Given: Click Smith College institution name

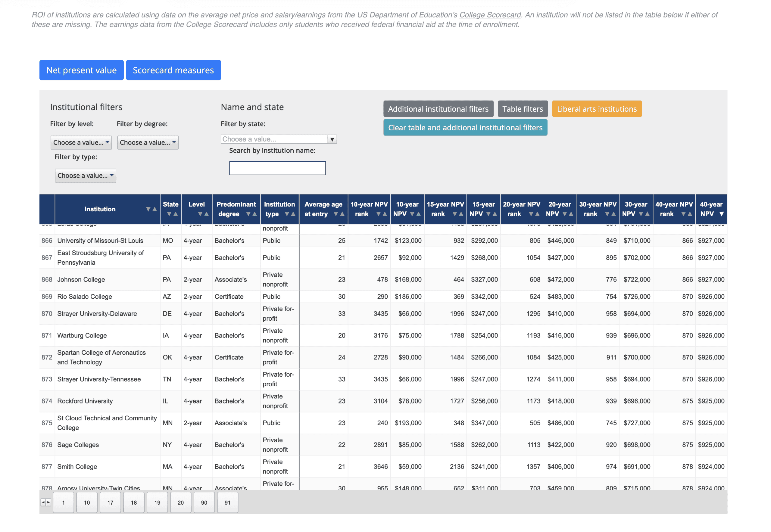Looking at the screenshot, I should pyautogui.click(x=77, y=467).
